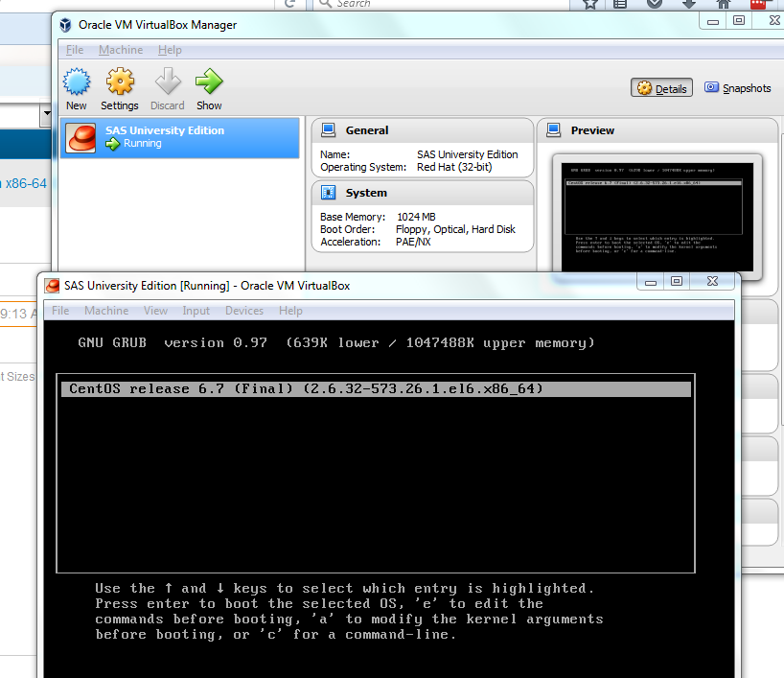Select the Details view button
Screen dimensions: 784x678
click(x=661, y=88)
